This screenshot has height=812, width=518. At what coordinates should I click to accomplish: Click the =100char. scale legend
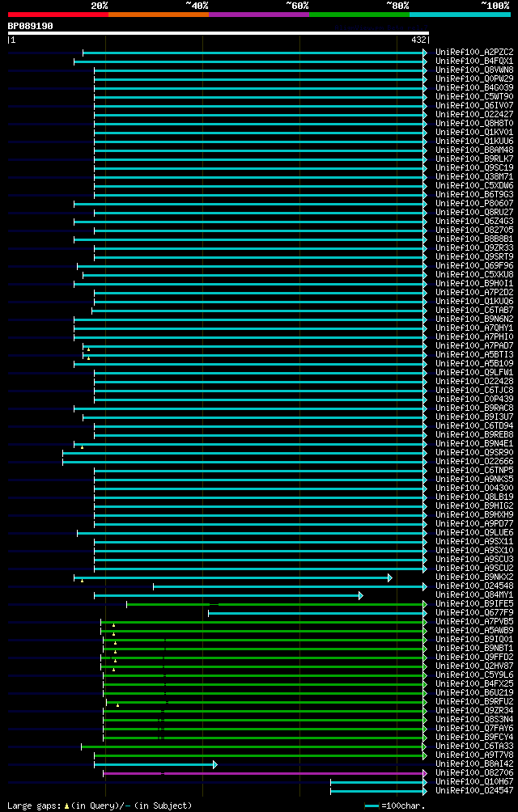click(x=395, y=806)
